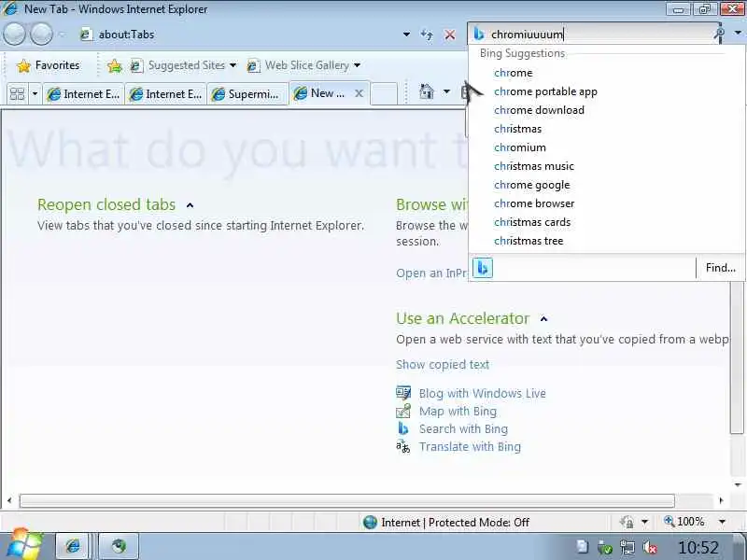Collapse the Use an Accelerator section
Image resolution: width=747 pixels, height=560 pixels.
coord(543,319)
